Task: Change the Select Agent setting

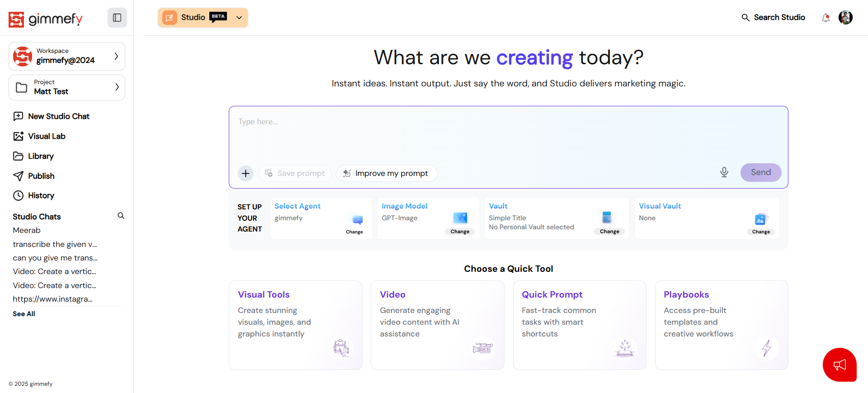Action: click(x=354, y=232)
